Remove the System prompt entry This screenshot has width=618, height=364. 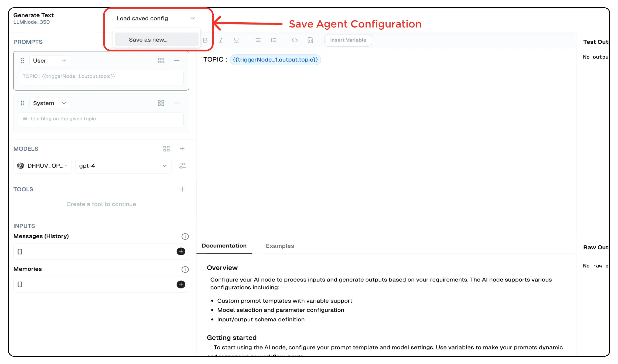tap(177, 103)
